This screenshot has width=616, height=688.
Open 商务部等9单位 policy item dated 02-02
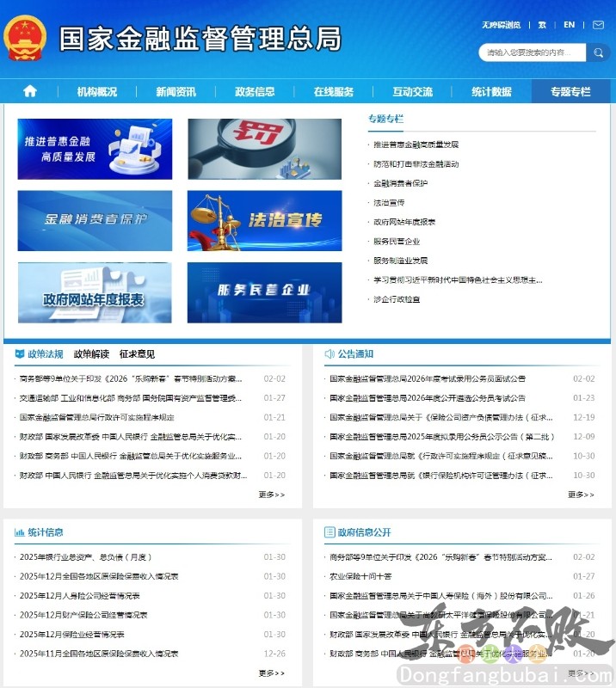(x=131, y=378)
